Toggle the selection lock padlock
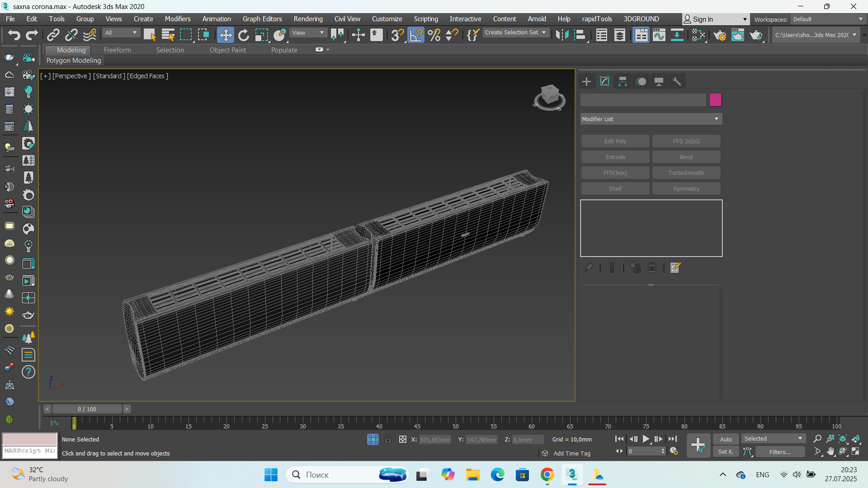 [x=388, y=439]
